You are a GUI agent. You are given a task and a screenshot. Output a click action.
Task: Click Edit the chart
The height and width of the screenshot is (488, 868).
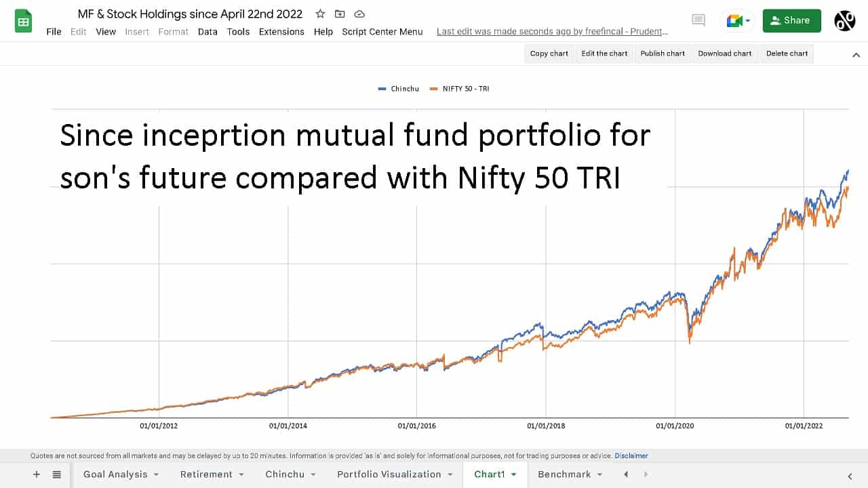(604, 54)
